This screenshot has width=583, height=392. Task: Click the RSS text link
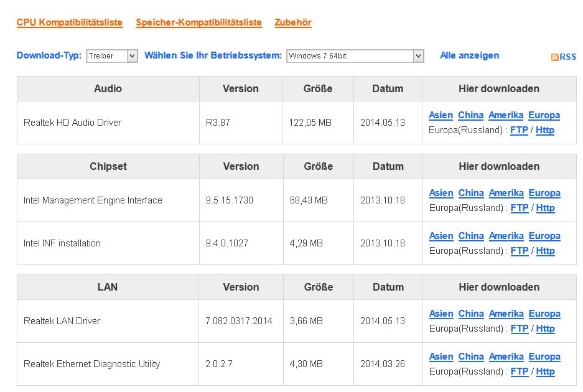[x=568, y=57]
